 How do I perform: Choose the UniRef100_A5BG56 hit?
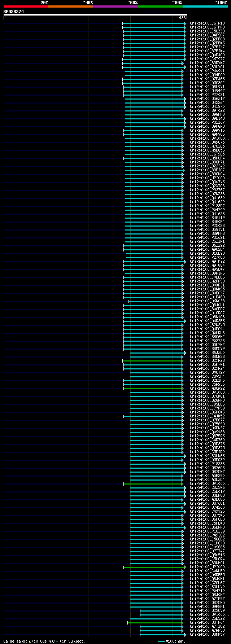click(207, 150)
